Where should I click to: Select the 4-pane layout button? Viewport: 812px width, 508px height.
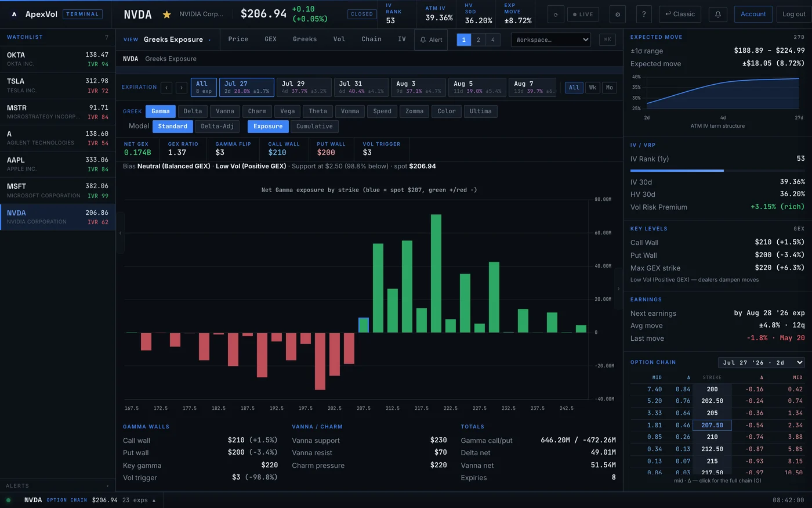pyautogui.click(x=492, y=39)
